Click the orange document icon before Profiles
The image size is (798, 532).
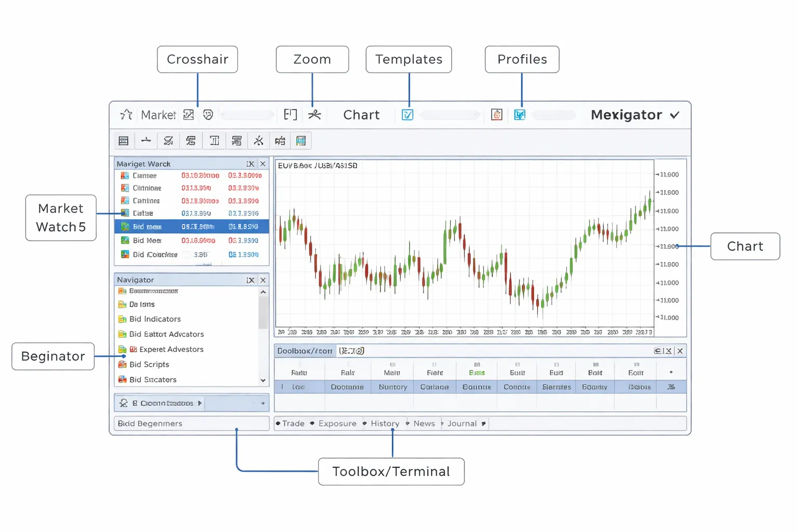(497, 115)
